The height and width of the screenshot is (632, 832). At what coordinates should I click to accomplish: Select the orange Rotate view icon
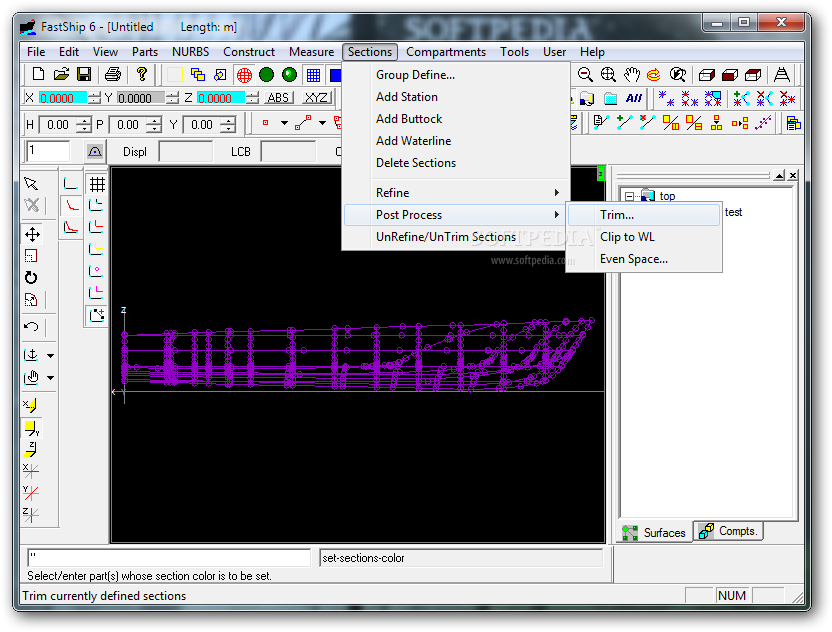point(654,75)
